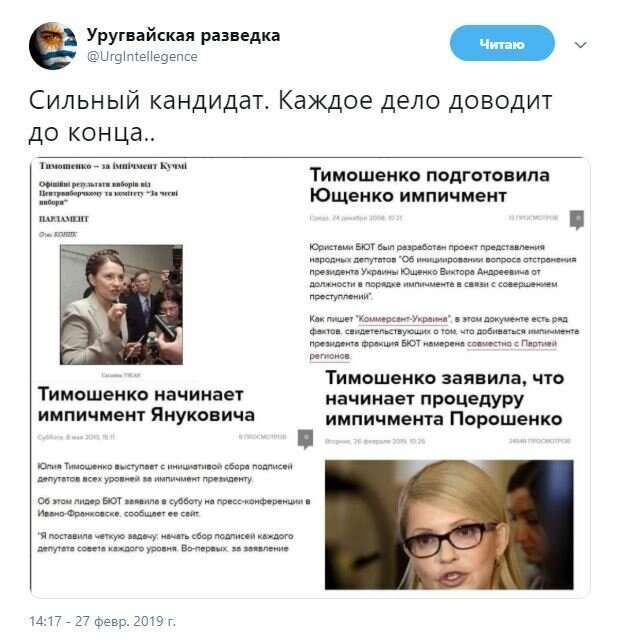Open the Уругвайская разведка account name
The width and height of the screenshot is (622, 642).
click(x=183, y=35)
